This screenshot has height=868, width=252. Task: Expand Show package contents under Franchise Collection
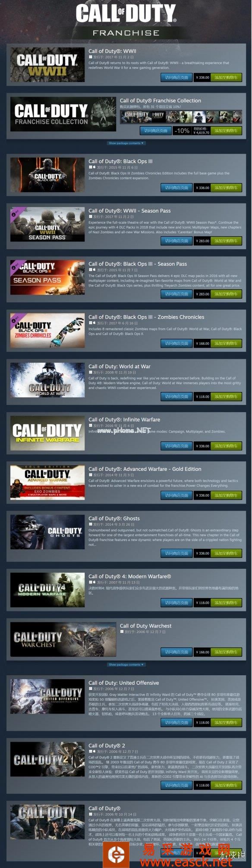coord(126,143)
